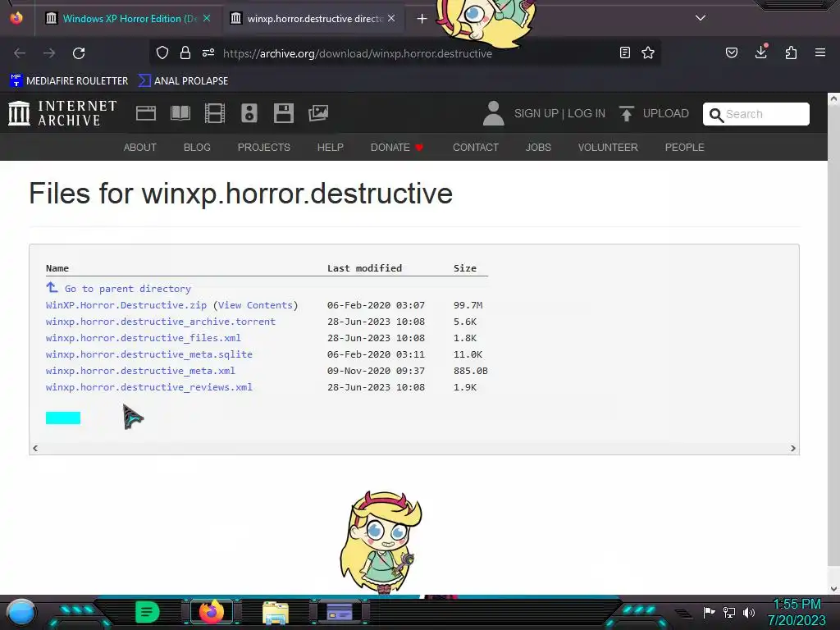Open the MEDIAFIRE ROULETTER bookmark
840x630 pixels.
coord(69,81)
